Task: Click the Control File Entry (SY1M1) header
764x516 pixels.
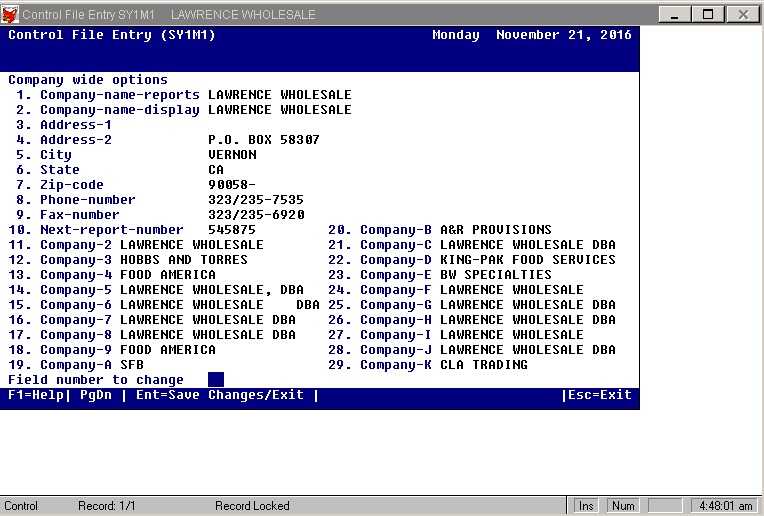Action: (x=112, y=35)
